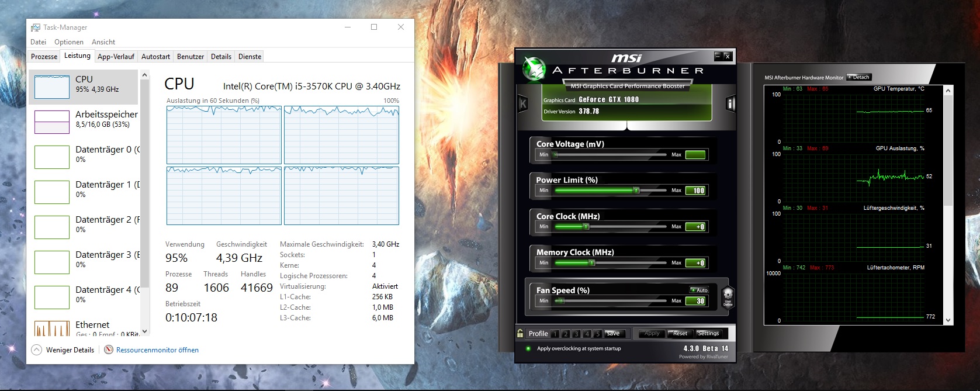Screen dimensions: 980x391
Task: Select Ethernet in the sidebar
Action: [x=84, y=327]
